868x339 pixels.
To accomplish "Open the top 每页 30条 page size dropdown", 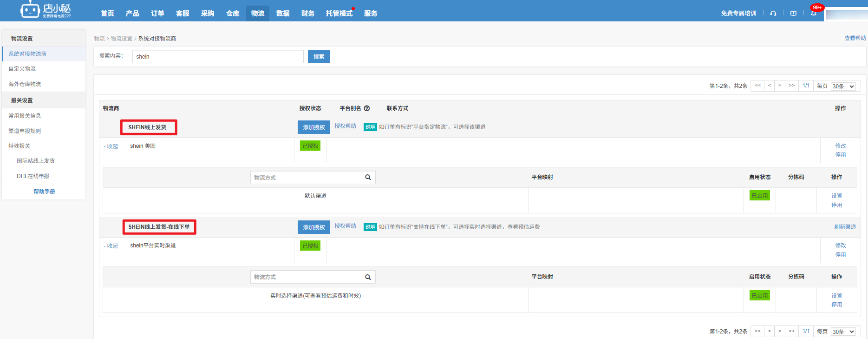I will click(x=843, y=86).
